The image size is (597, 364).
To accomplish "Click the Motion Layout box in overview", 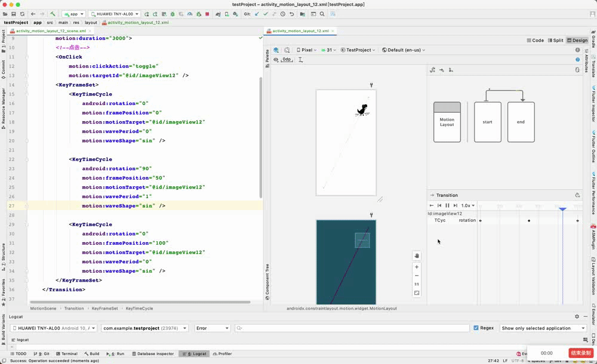I will click(x=447, y=122).
